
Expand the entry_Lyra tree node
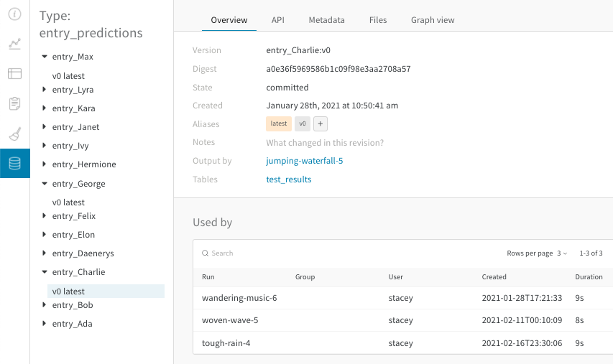pos(44,90)
